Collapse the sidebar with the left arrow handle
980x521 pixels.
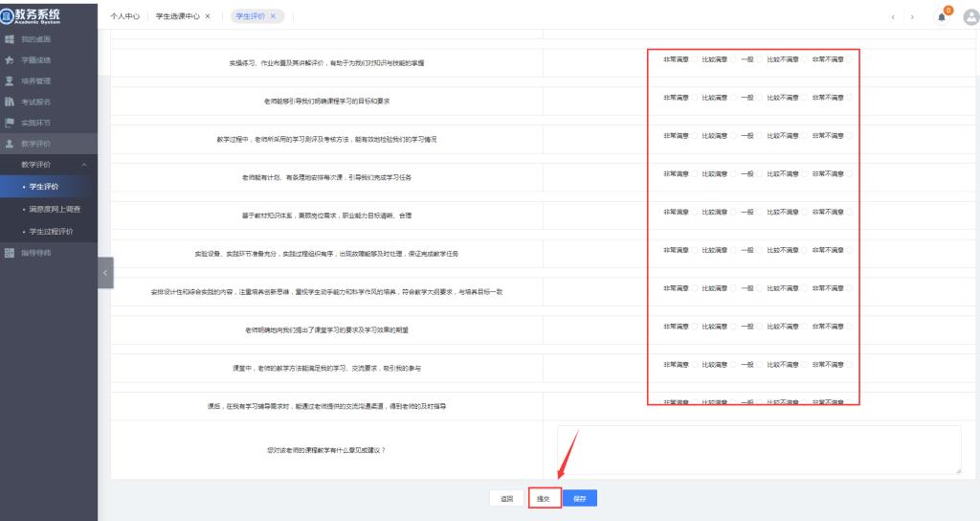pos(105,273)
